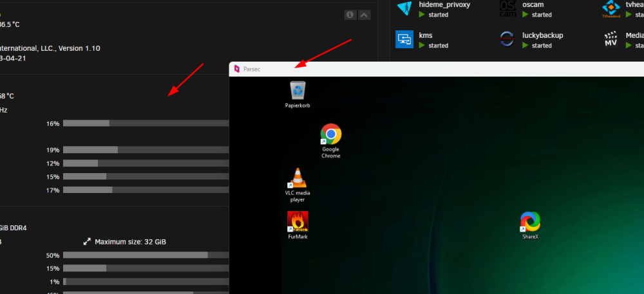Click the 1% memory usage bar

146,282
